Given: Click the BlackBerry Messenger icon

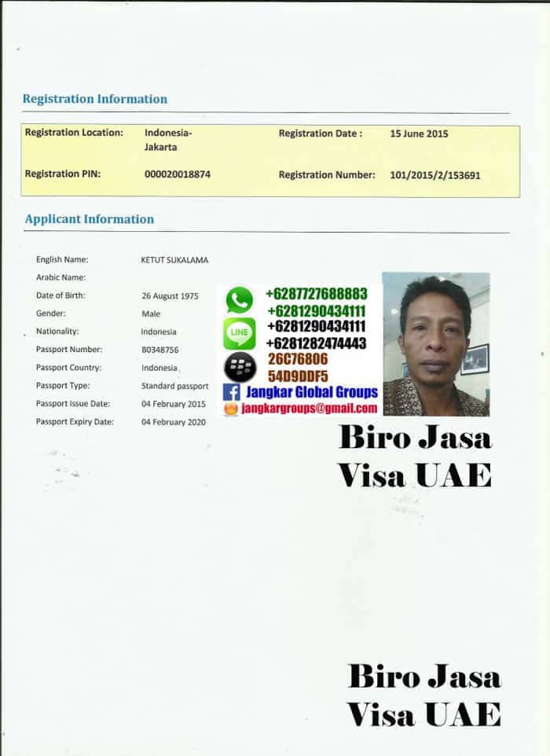Looking at the screenshot, I should [x=240, y=367].
